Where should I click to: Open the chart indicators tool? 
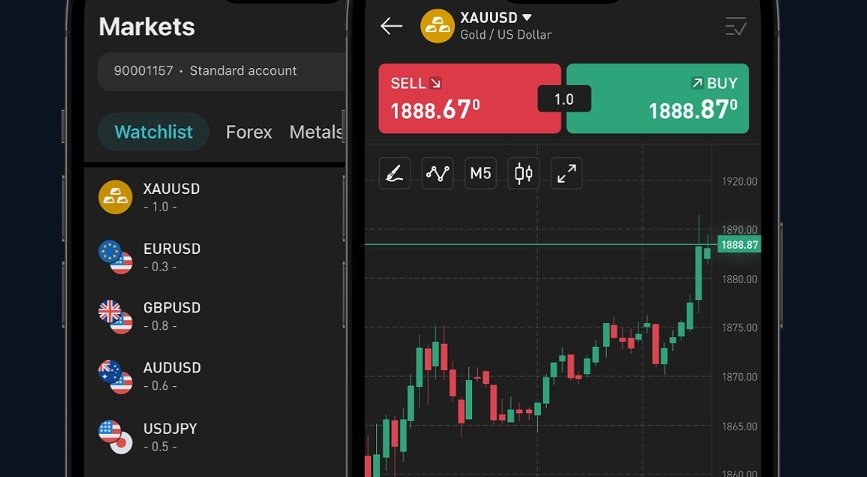(437, 174)
